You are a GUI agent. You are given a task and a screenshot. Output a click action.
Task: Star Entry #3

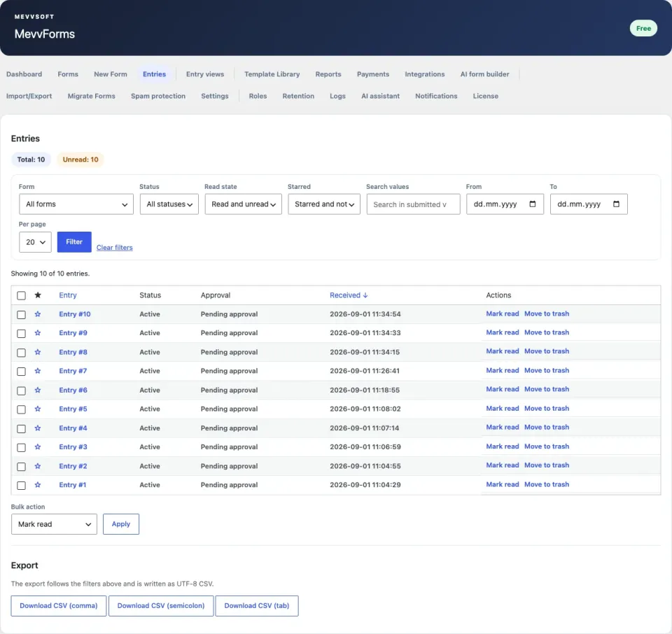(x=38, y=446)
